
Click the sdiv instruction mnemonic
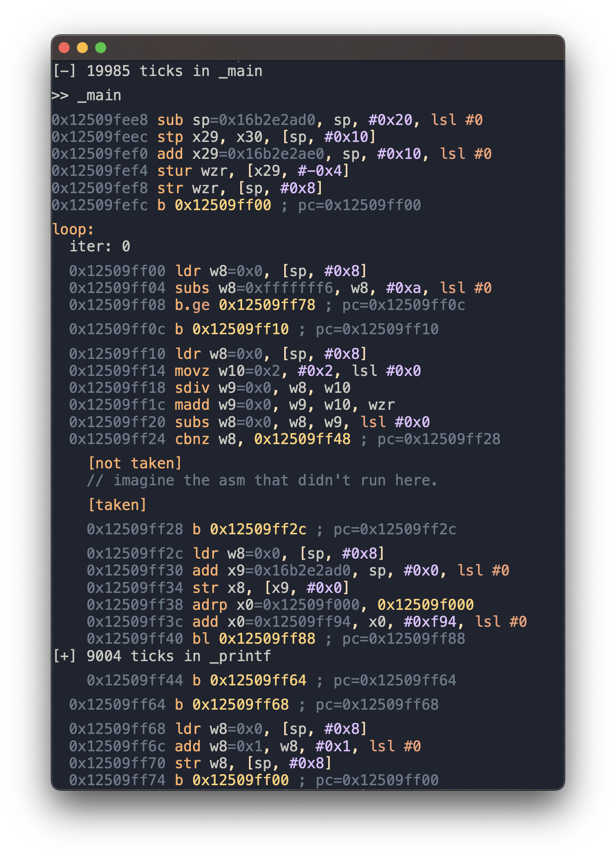tap(192, 388)
